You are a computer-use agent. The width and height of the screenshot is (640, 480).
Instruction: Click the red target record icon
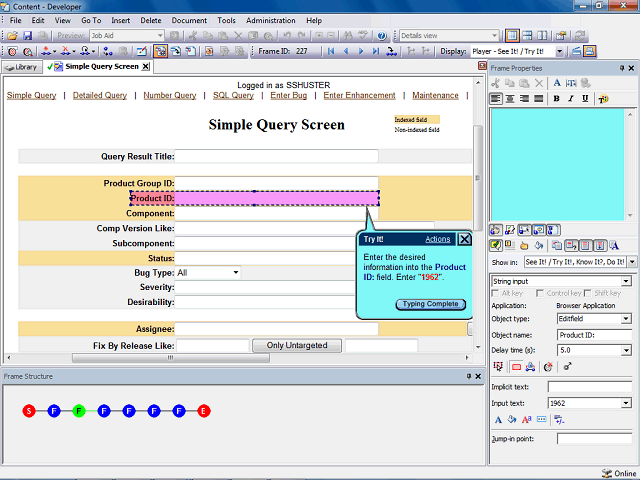coord(13,51)
